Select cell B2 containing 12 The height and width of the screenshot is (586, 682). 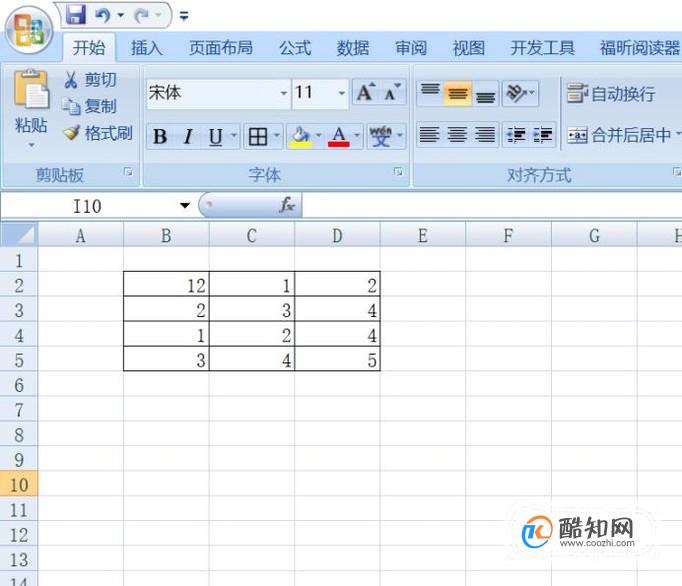(x=166, y=285)
